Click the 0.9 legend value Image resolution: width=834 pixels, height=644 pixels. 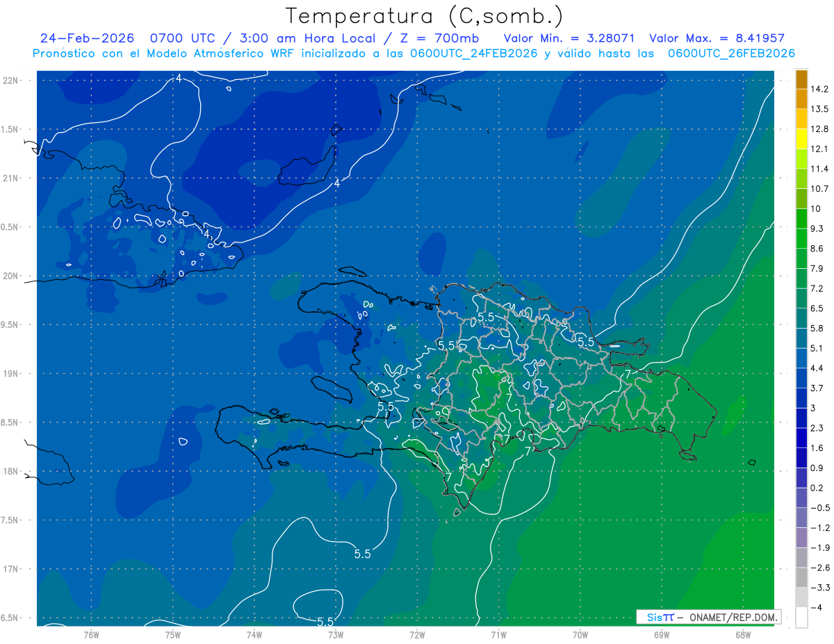pos(817,468)
